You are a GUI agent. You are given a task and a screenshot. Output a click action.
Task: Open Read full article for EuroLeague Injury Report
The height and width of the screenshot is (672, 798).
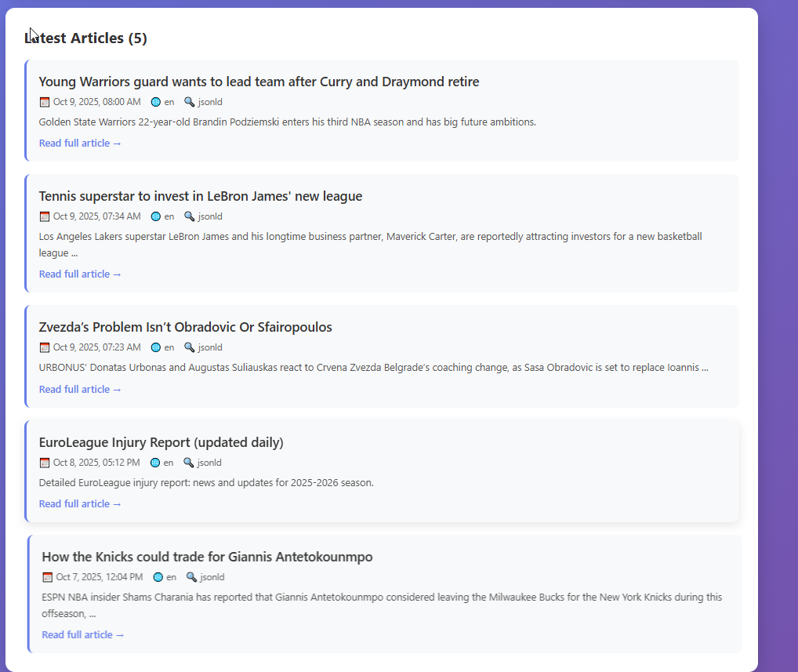(x=80, y=504)
